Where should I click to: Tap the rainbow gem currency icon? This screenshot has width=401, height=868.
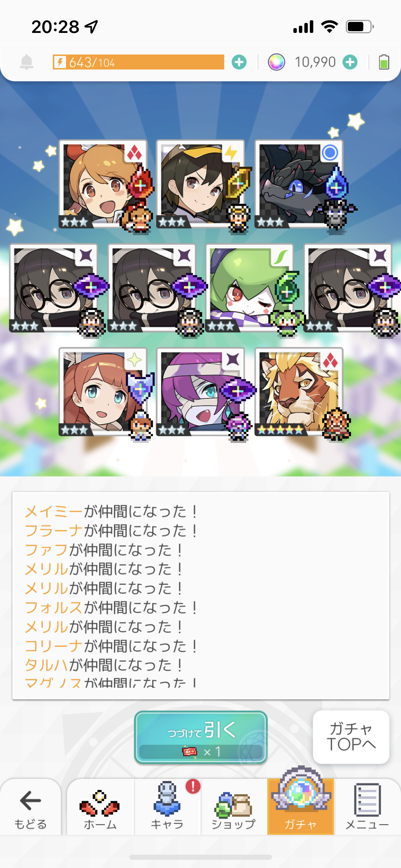pyautogui.click(x=276, y=62)
